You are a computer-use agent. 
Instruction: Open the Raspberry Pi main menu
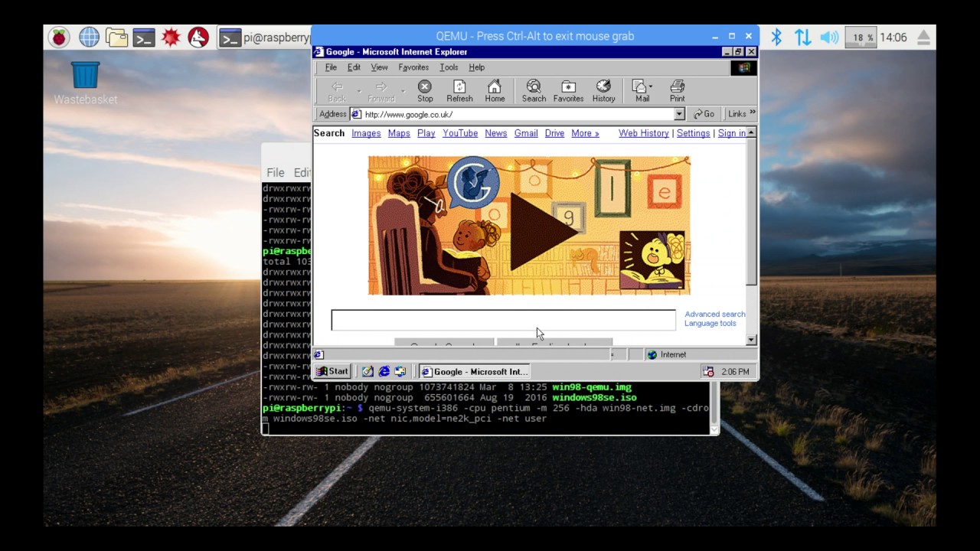[59, 37]
